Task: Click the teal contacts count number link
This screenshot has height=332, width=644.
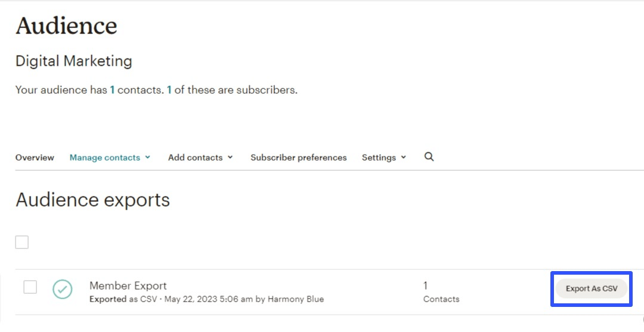Action: pyautogui.click(x=112, y=90)
